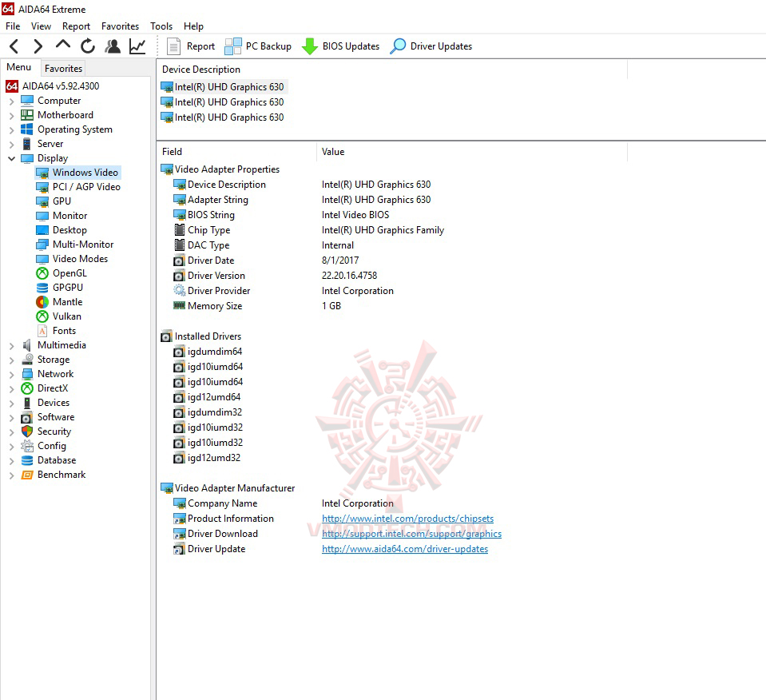Open the File menu

click(x=13, y=26)
